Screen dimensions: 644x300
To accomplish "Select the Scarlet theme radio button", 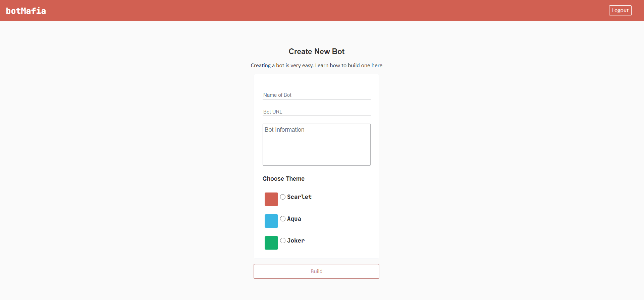I will coord(283,197).
